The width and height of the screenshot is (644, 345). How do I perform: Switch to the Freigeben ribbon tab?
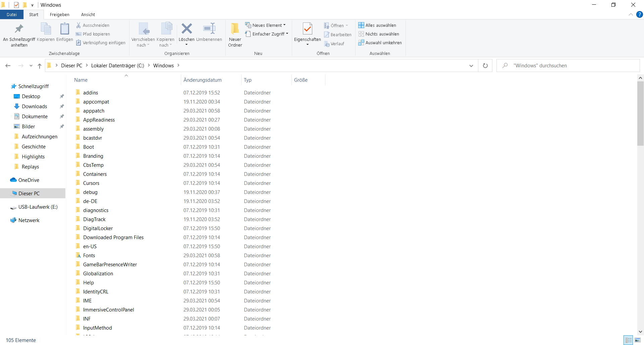60,14
